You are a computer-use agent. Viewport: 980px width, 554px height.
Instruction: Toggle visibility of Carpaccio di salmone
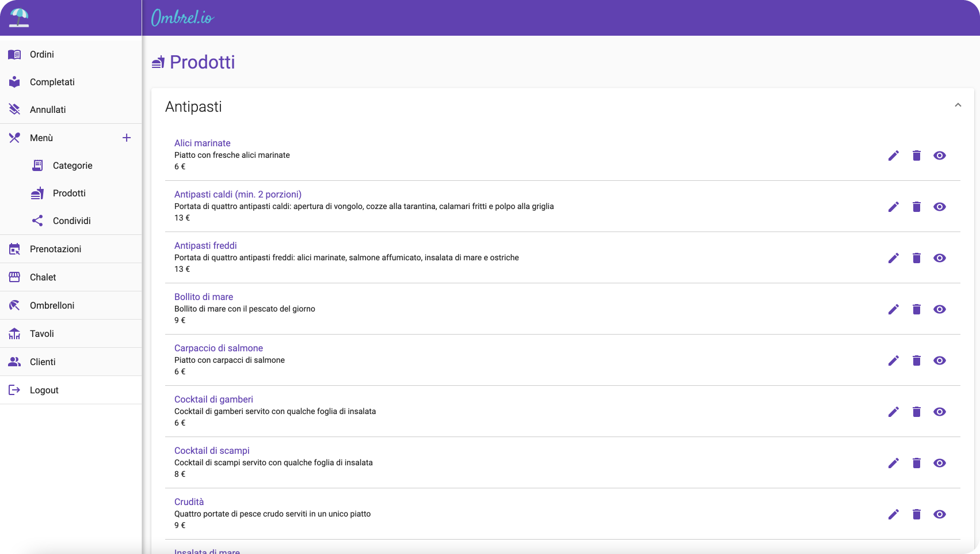(940, 361)
